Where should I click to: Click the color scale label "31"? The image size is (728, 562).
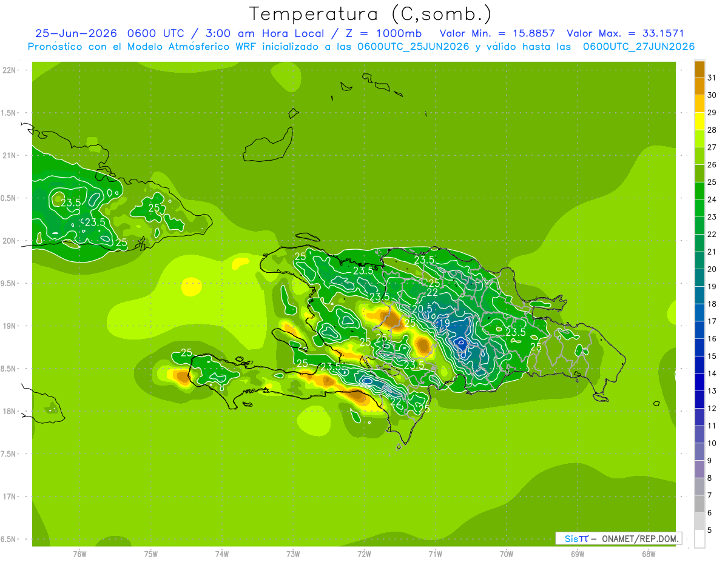(712, 78)
